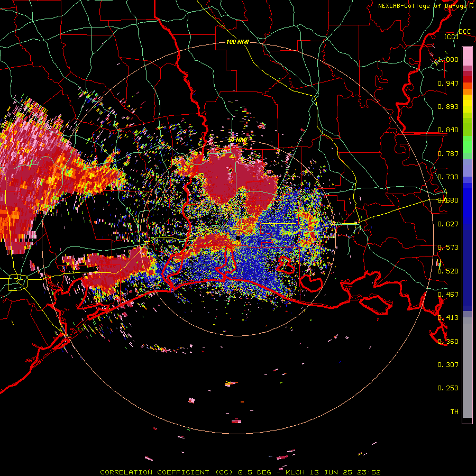Image resolution: width=476 pixels, height=476 pixels.
Task: Click the 50 NMI range ring label
Action: pos(237,140)
